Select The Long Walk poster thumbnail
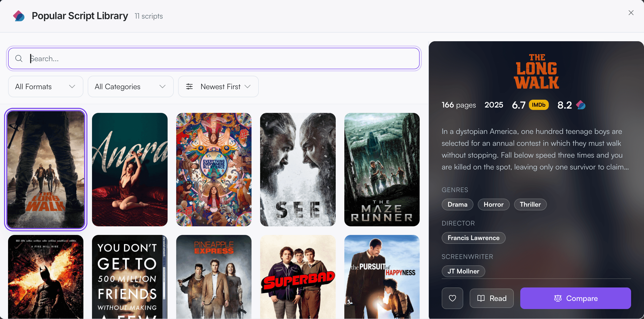 click(46, 169)
